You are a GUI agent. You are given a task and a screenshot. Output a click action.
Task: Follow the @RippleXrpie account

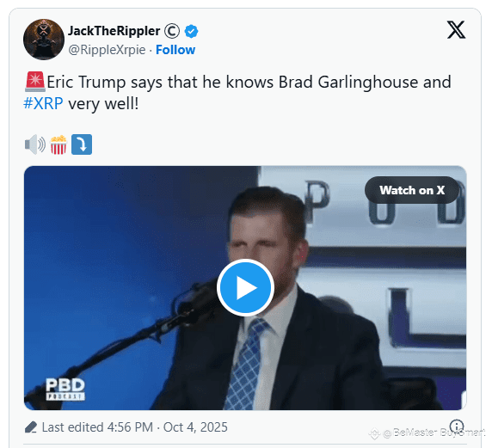[x=175, y=50]
